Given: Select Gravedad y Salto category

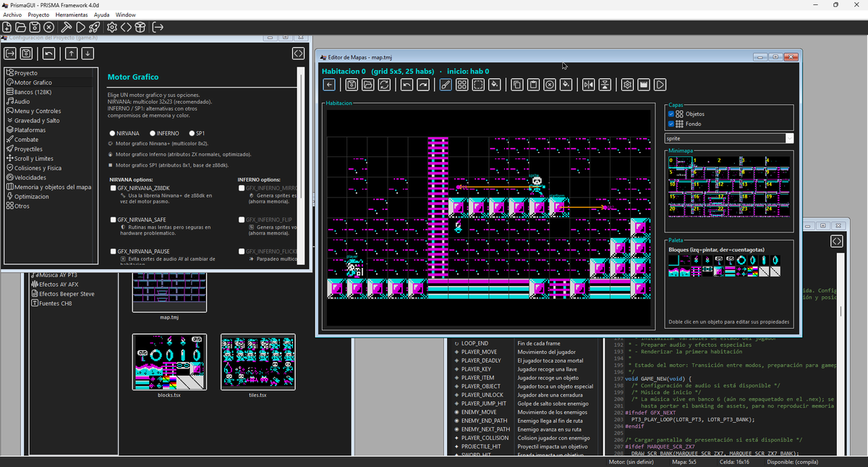Looking at the screenshot, I should [x=50, y=120].
